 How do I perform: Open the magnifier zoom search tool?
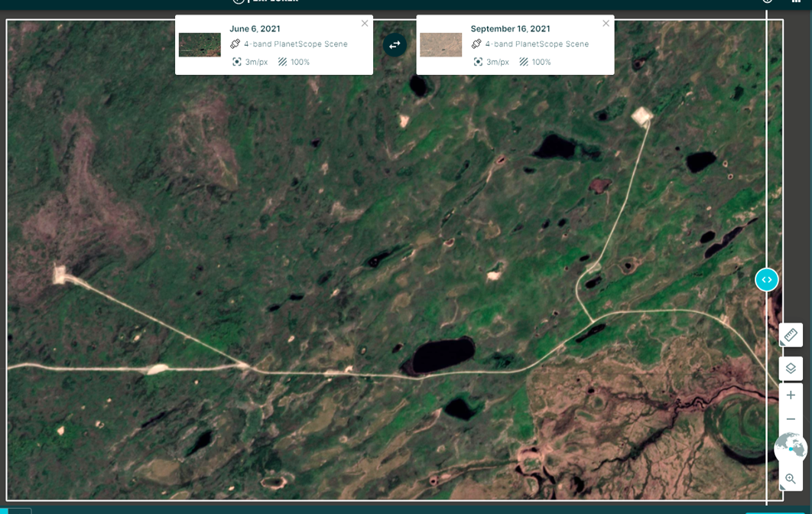(x=791, y=479)
